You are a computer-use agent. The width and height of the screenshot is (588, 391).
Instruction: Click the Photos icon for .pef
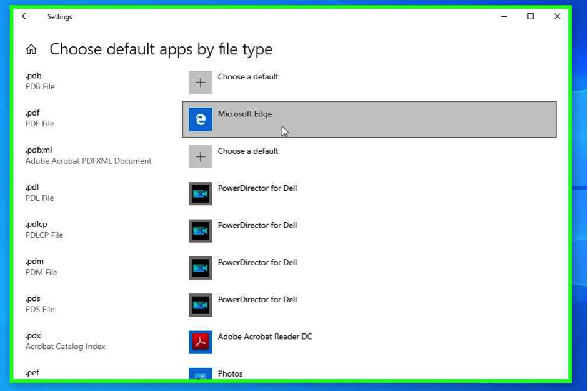201,374
